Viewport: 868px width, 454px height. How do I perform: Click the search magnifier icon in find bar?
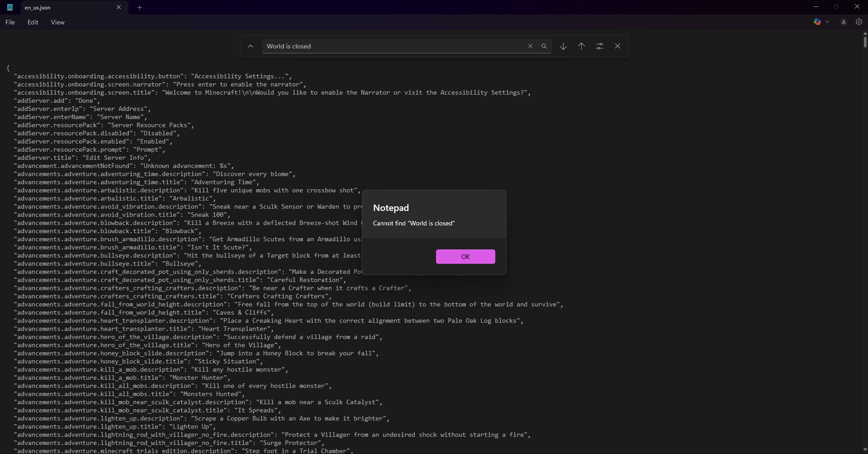[x=544, y=46]
